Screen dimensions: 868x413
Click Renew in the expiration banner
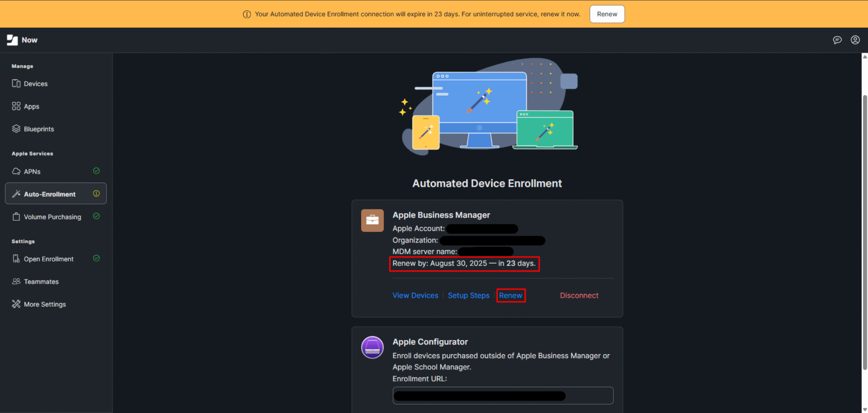point(607,14)
